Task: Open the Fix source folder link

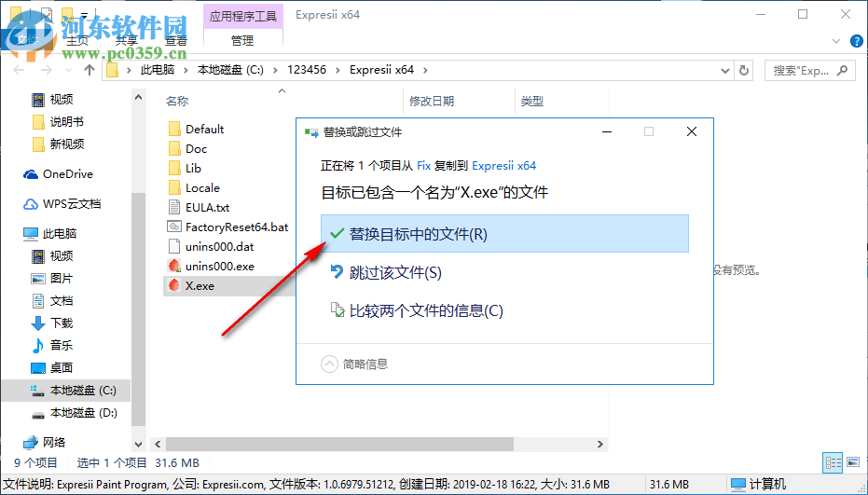Action: (423, 166)
